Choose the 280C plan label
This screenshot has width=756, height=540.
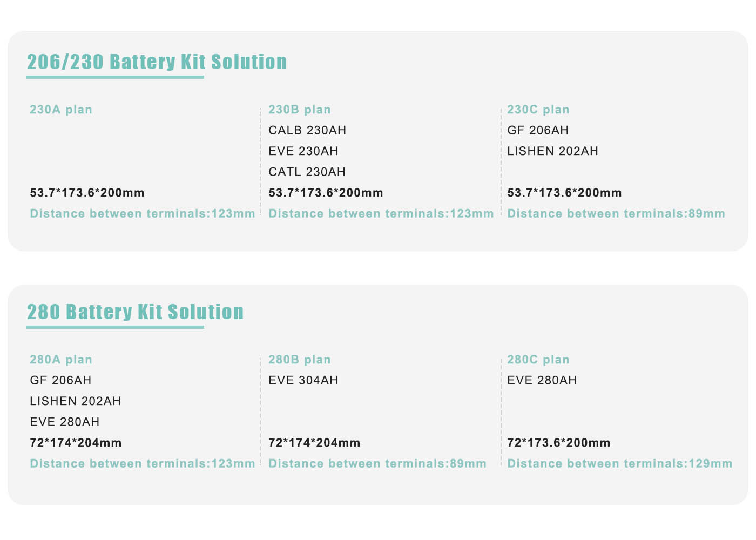click(538, 360)
